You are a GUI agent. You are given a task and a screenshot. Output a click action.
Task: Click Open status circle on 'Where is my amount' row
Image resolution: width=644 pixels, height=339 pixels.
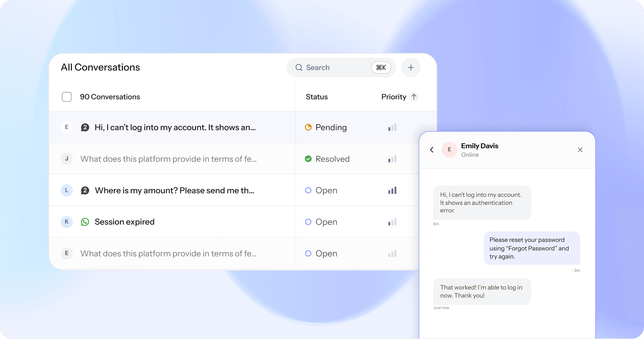click(308, 190)
